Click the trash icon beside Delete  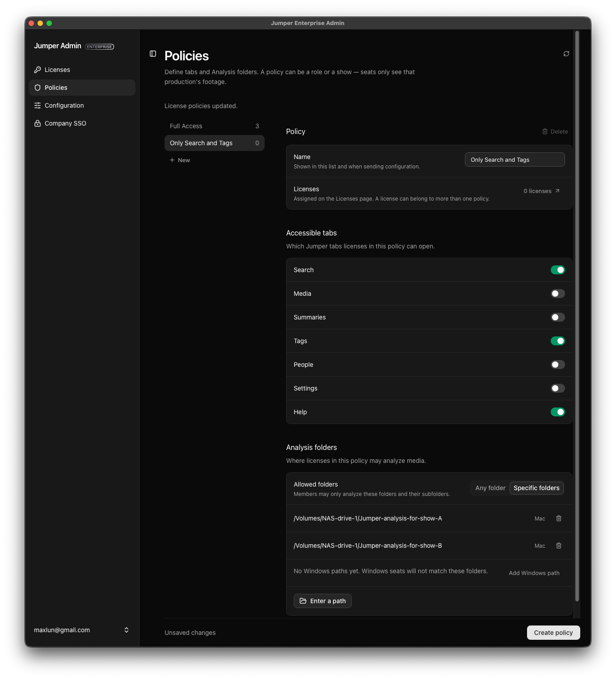[545, 131]
